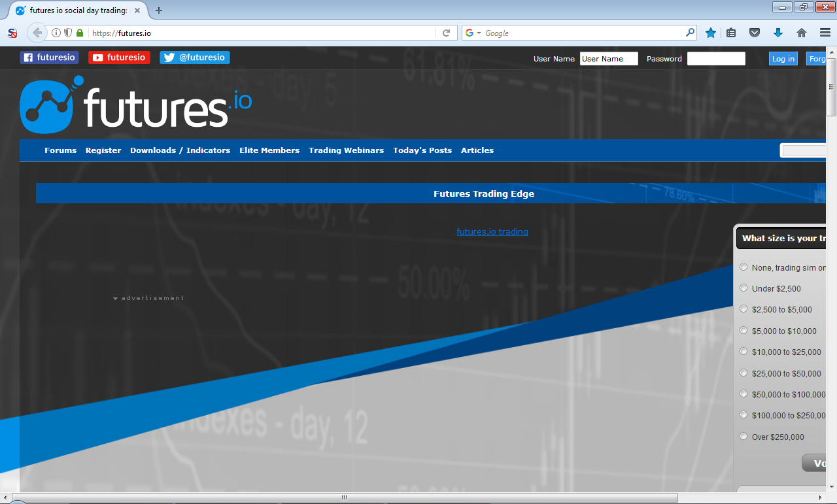
Task: Reload the page with the refresh icon
Action: (447, 33)
